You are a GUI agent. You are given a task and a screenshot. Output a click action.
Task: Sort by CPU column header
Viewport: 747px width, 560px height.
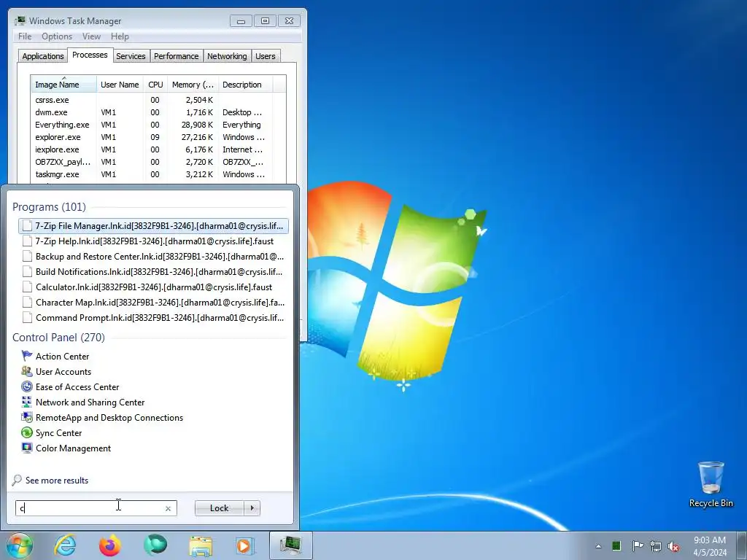point(156,85)
